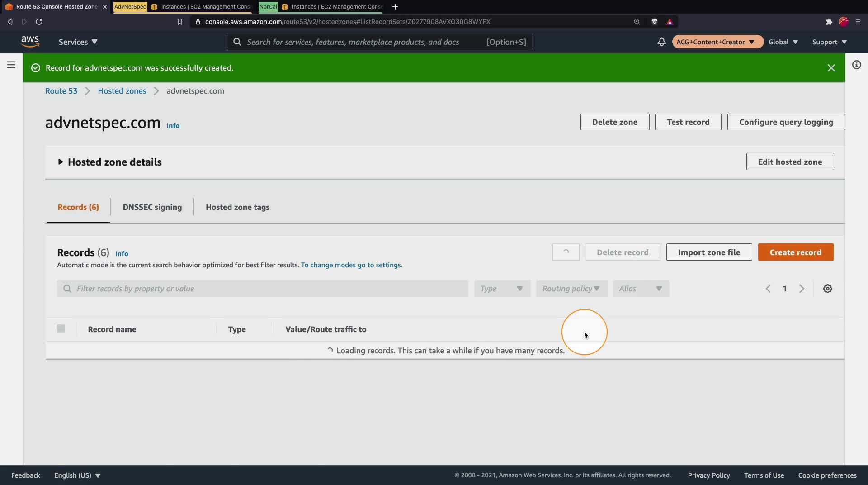Follow the Hosted zones breadcrumb link

tap(122, 91)
